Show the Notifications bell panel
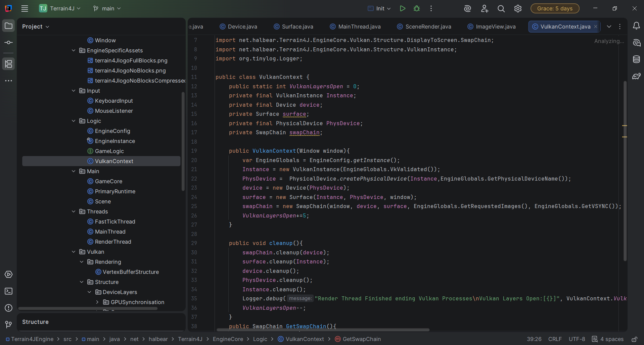Screen dimensions: 644x345 636,26
